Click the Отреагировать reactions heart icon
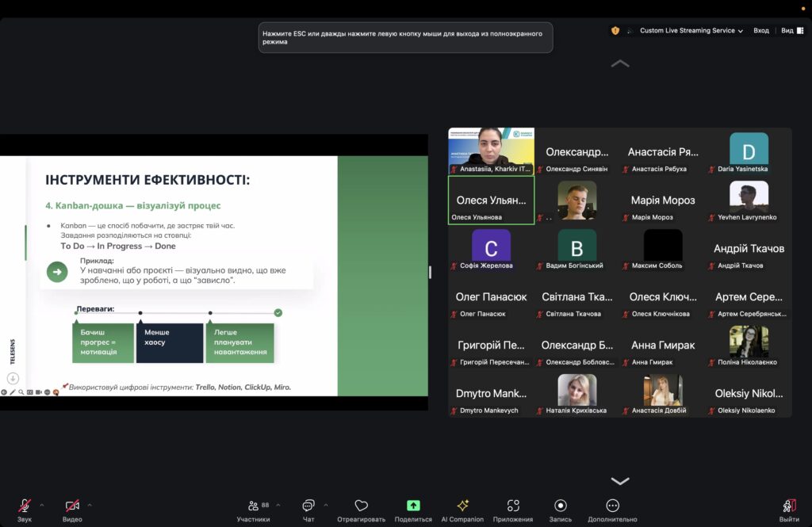Image resolution: width=812 pixels, height=527 pixels. (361, 506)
